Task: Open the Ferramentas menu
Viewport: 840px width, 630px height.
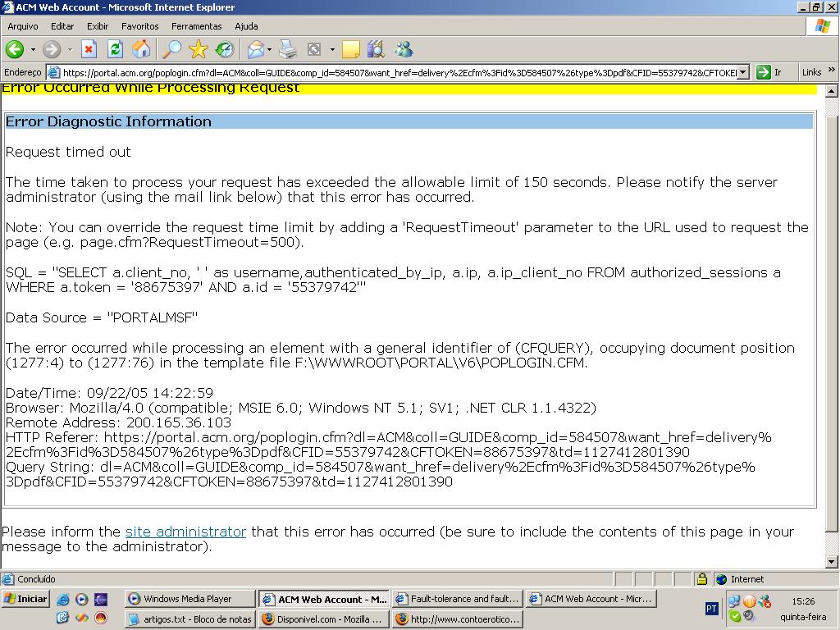Action: point(197,26)
